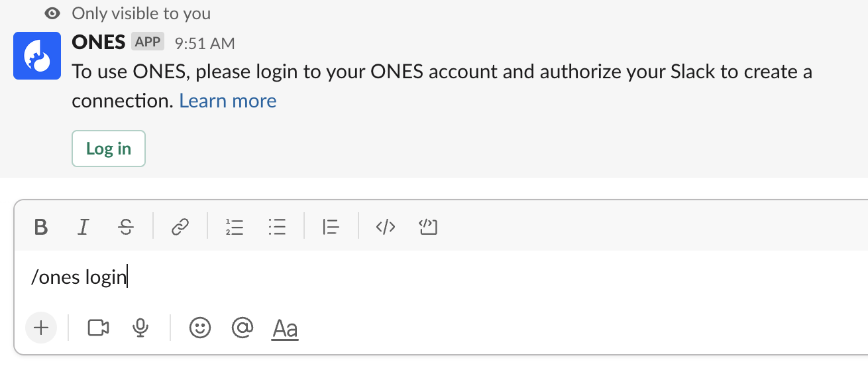Apply blockquote formatting

point(331,227)
